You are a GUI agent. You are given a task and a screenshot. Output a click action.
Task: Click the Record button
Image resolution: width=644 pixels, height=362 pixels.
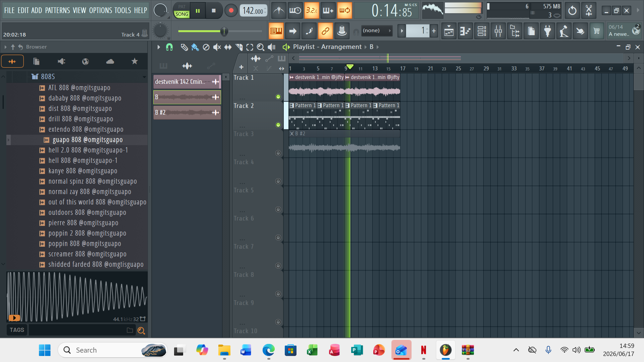tap(231, 11)
